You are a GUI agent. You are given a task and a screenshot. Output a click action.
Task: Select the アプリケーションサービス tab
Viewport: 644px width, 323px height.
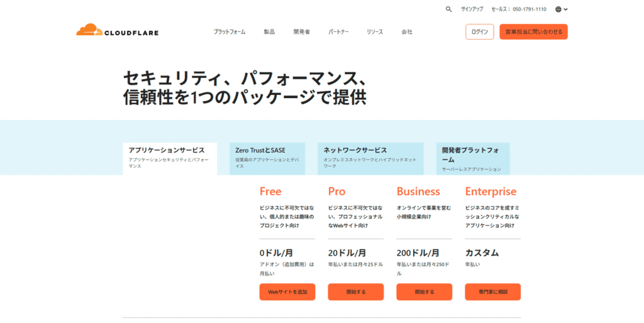pos(170,158)
